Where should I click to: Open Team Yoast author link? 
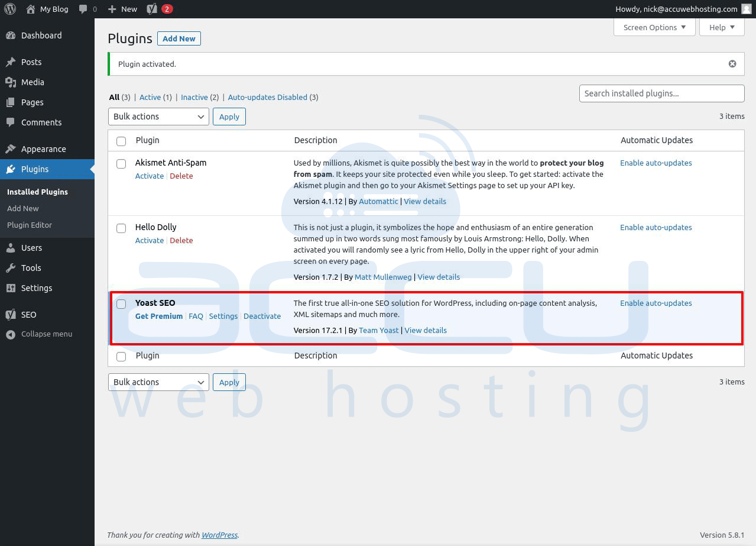pyautogui.click(x=379, y=330)
